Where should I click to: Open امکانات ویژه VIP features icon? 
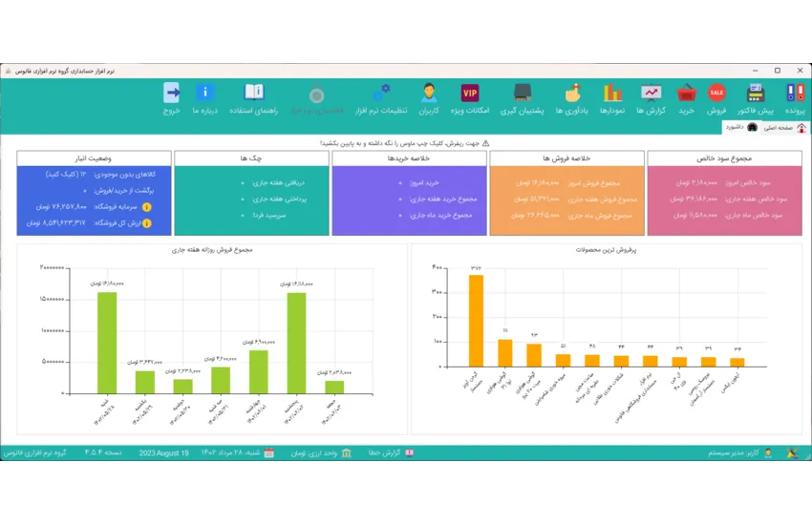pos(470,94)
